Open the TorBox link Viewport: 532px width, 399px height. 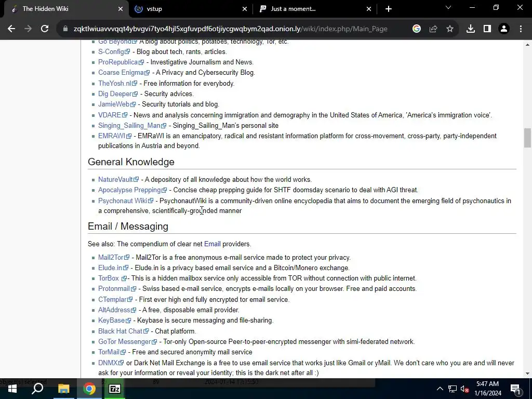(x=112, y=278)
